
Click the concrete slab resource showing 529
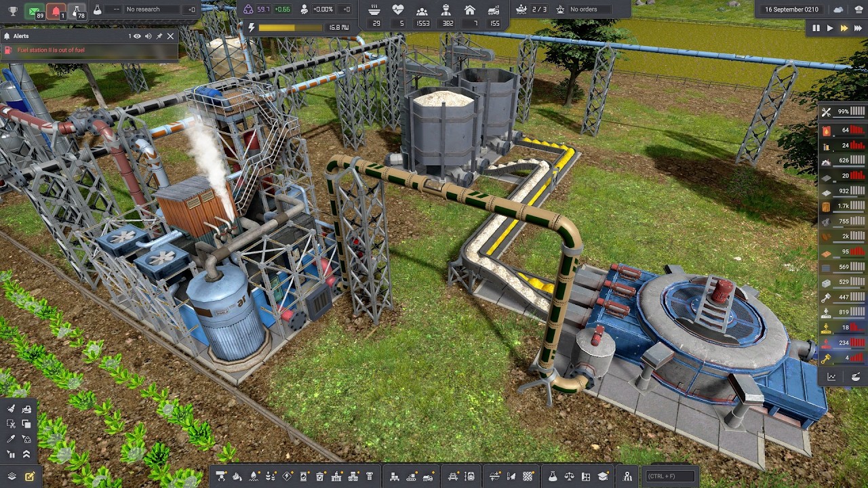(x=844, y=282)
